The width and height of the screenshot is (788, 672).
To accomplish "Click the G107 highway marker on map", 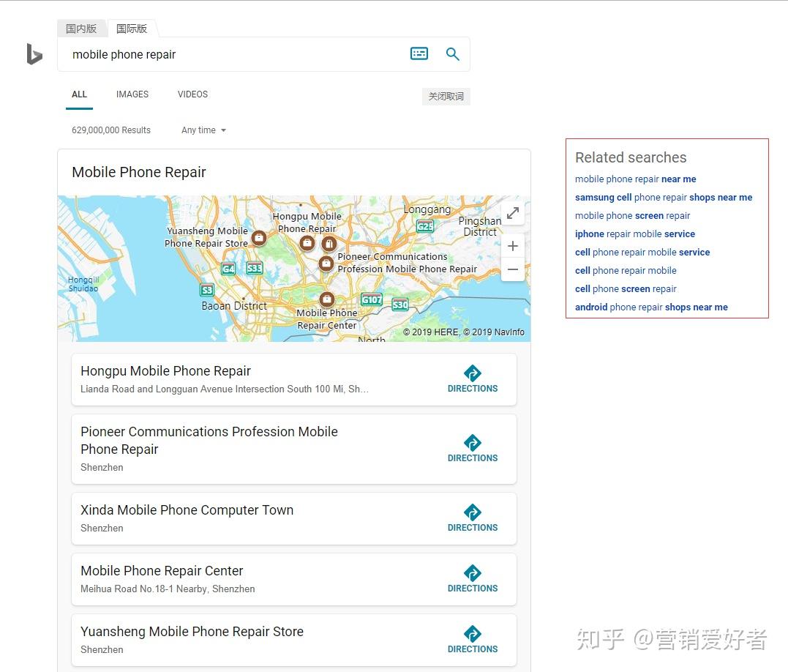I will tap(372, 299).
